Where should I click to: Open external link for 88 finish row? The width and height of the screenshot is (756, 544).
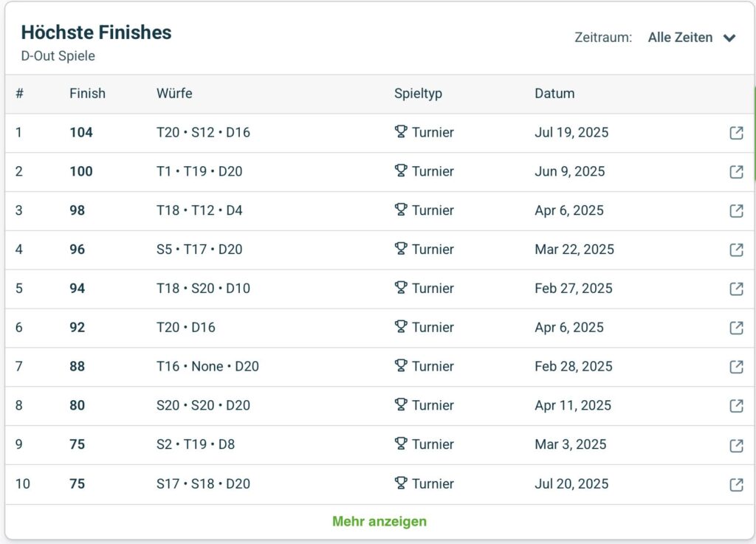point(736,367)
